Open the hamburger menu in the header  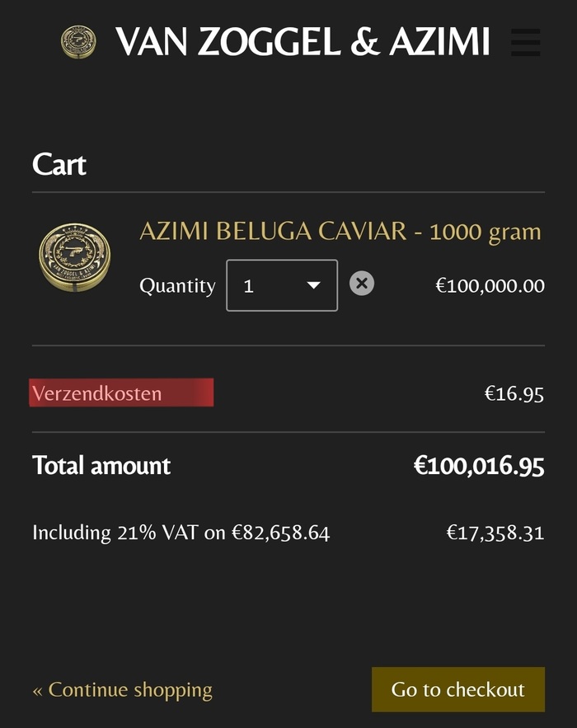pos(525,42)
